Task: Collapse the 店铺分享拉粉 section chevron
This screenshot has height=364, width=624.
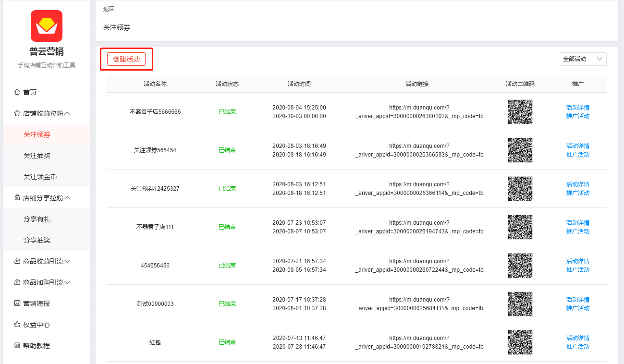Action: [x=67, y=197]
